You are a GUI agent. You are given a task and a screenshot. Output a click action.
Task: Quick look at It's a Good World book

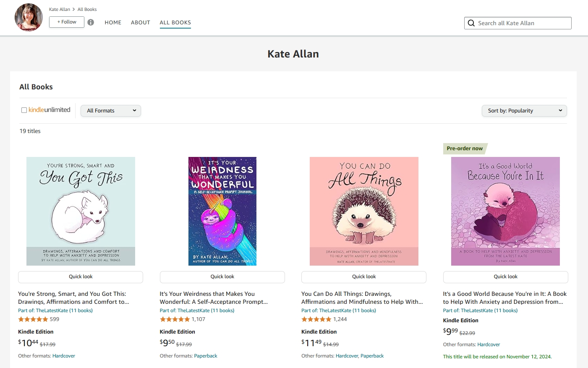506,277
